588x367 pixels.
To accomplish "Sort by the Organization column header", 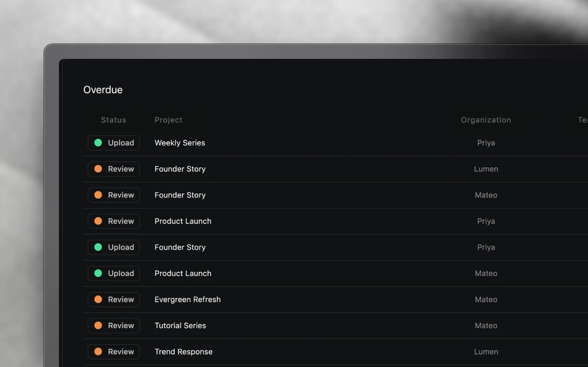I will coord(486,120).
